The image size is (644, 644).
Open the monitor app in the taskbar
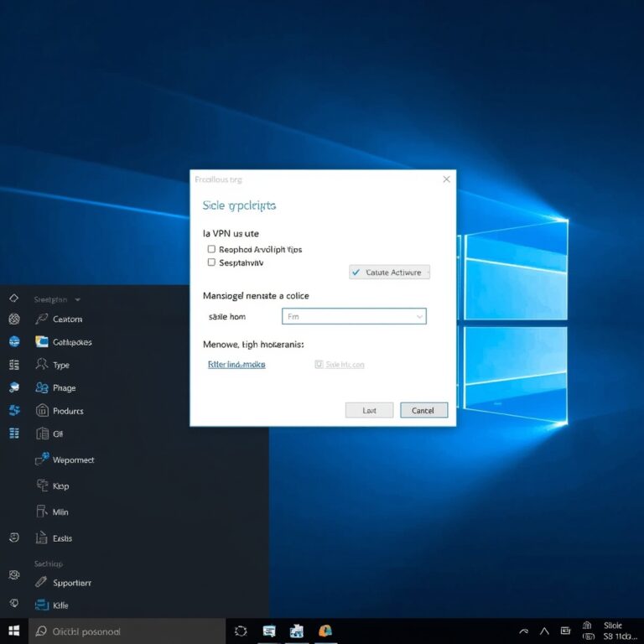(x=269, y=631)
